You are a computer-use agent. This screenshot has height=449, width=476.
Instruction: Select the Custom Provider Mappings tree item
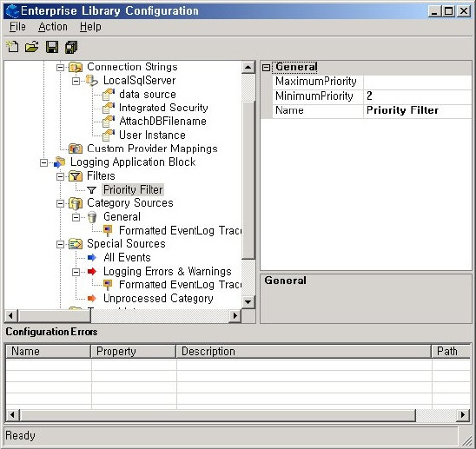pyautogui.click(x=152, y=149)
